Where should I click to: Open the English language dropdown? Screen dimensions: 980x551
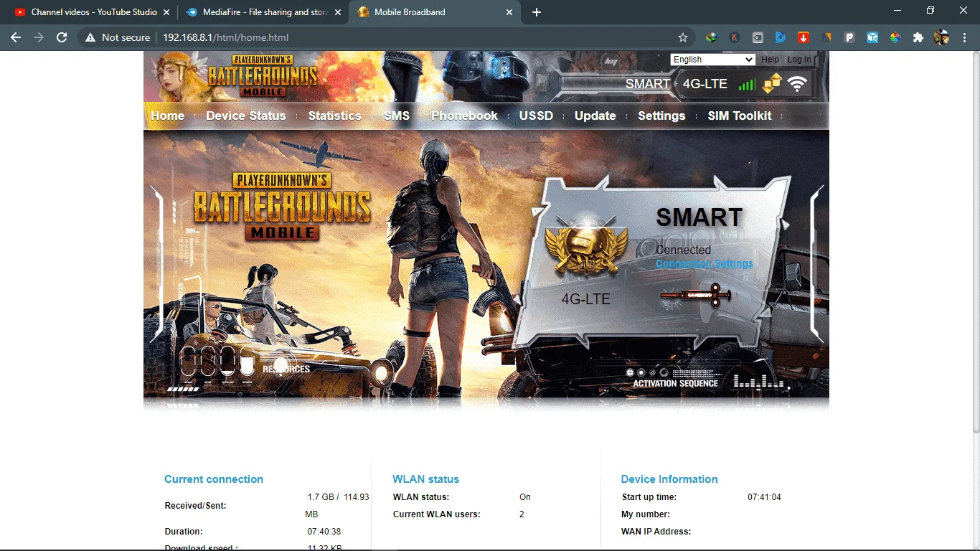[x=712, y=60]
